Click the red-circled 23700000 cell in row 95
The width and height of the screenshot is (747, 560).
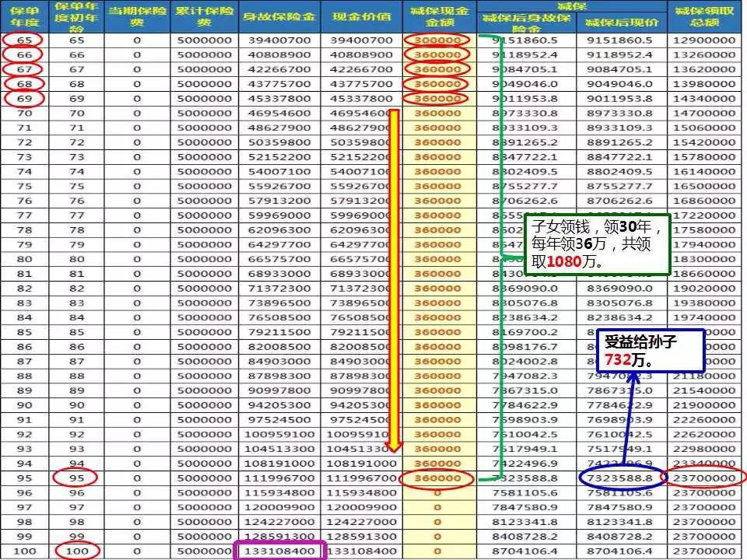tap(705, 478)
